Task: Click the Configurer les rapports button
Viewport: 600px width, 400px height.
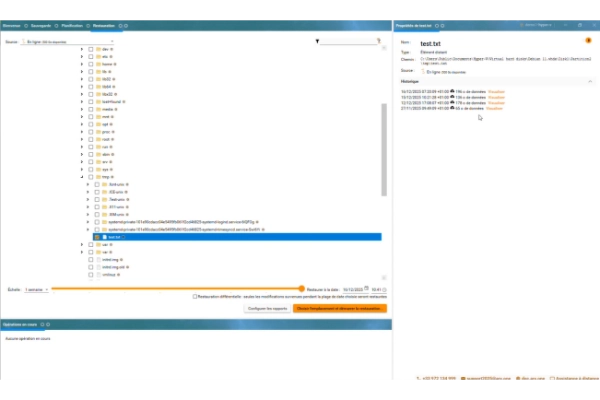Action: pyautogui.click(x=266, y=309)
